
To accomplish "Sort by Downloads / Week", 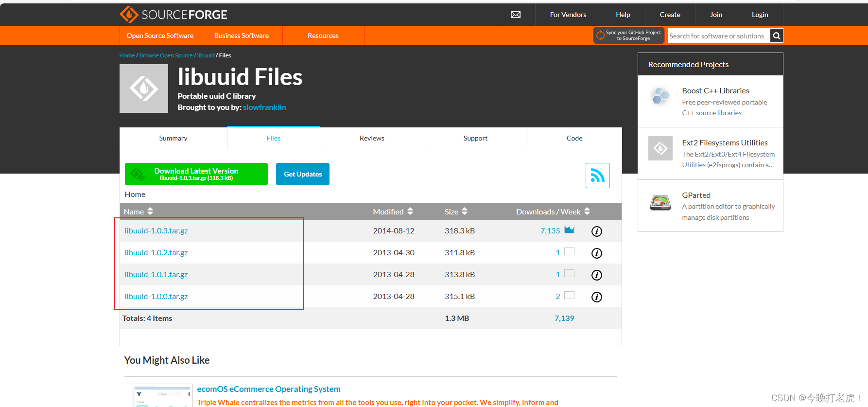I will tap(553, 212).
